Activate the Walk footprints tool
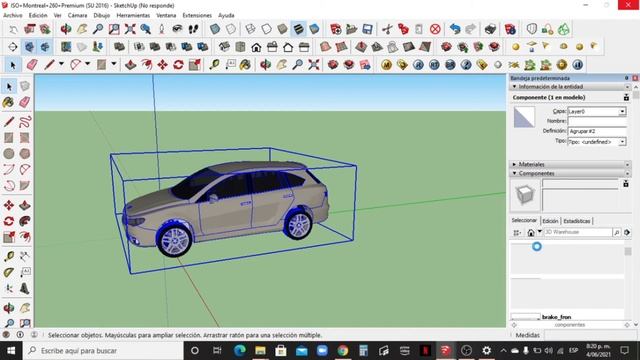Screen dimensions: 640x360 pos(193,29)
